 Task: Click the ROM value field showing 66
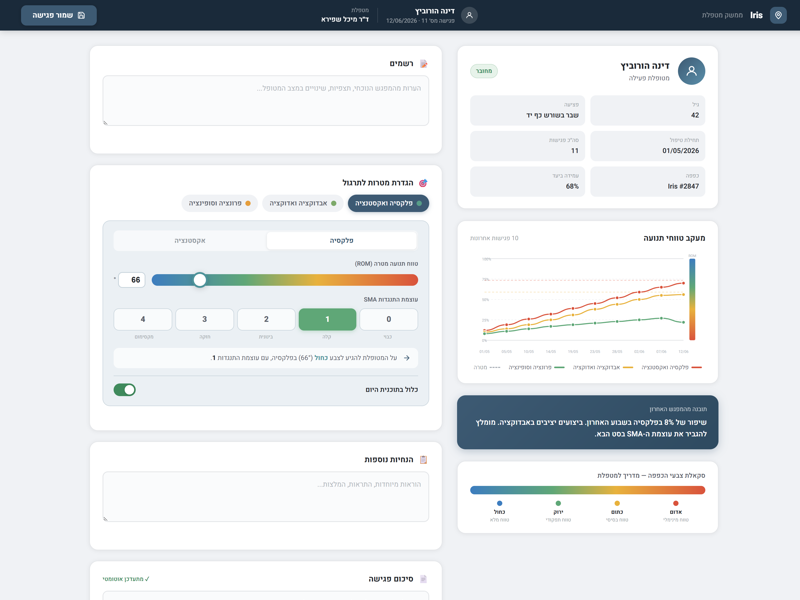coord(132,280)
